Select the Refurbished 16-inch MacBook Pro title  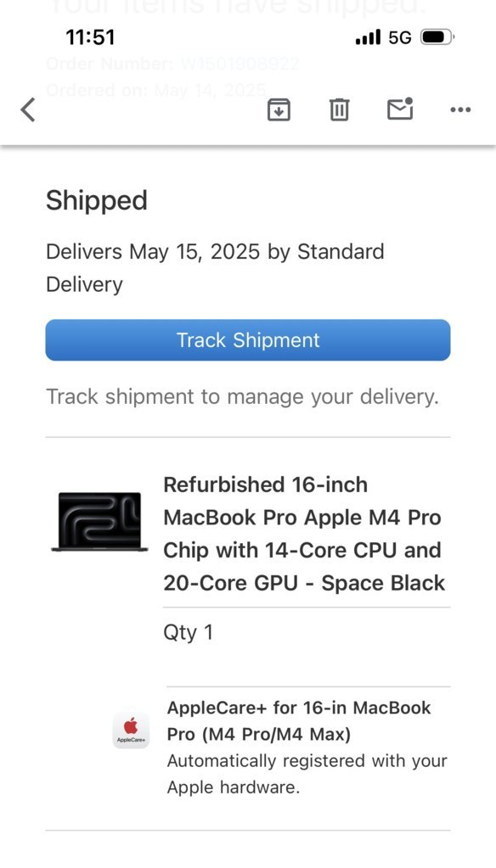(304, 534)
